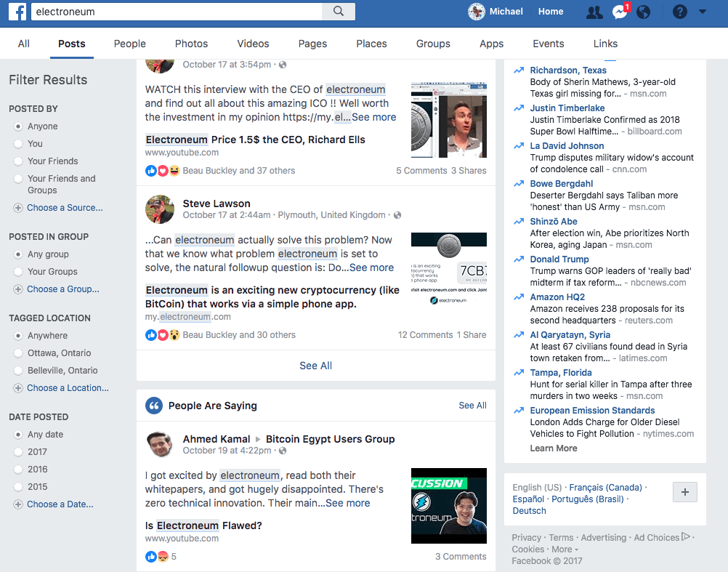This screenshot has height=572, width=728.
Task: Switch language to Français (Canada)
Action: pos(605,488)
